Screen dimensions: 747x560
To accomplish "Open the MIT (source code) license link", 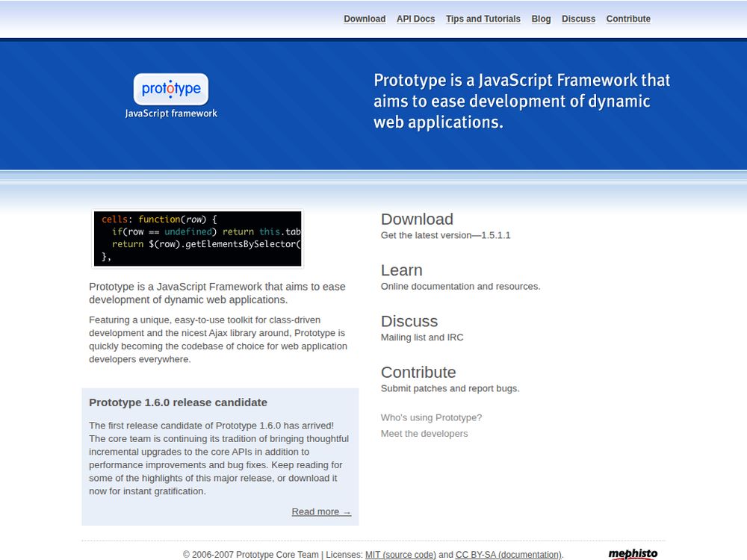I will coord(400,555).
